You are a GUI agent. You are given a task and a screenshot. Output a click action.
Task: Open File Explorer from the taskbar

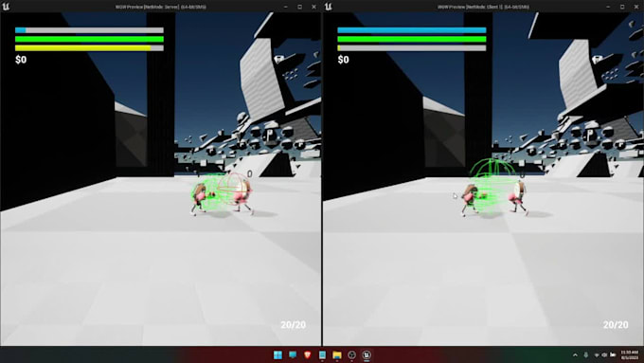337,354
